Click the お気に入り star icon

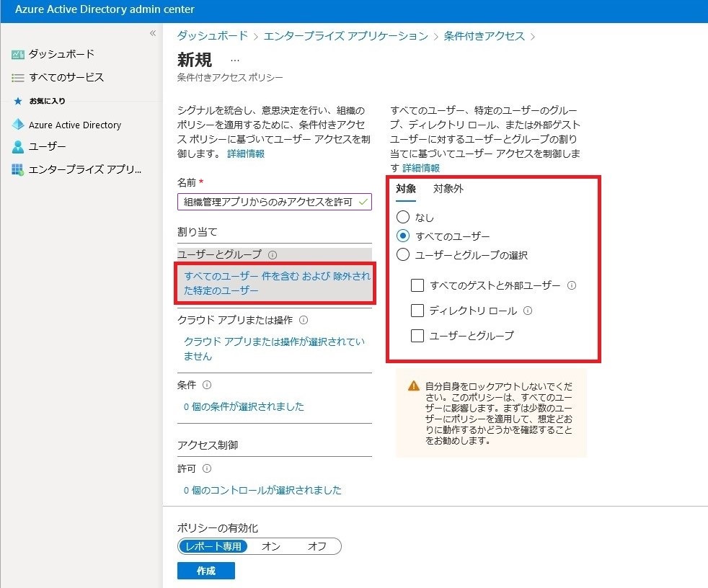[x=17, y=101]
